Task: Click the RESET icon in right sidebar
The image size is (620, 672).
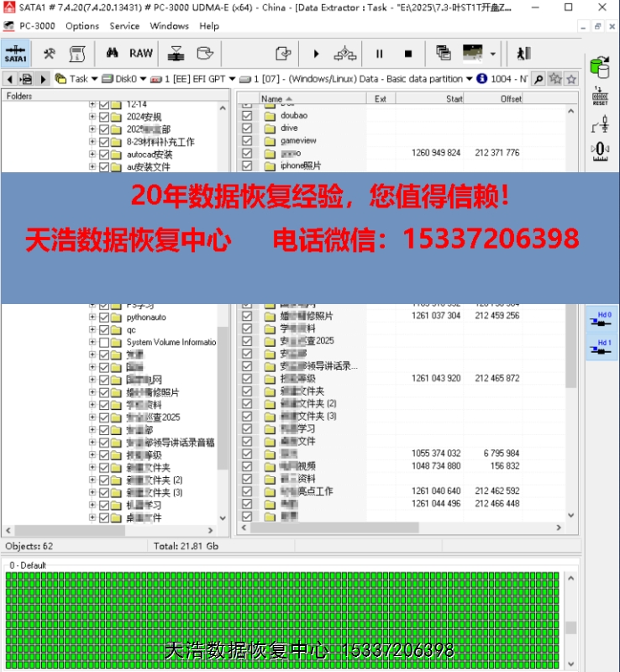Action: coord(600,95)
